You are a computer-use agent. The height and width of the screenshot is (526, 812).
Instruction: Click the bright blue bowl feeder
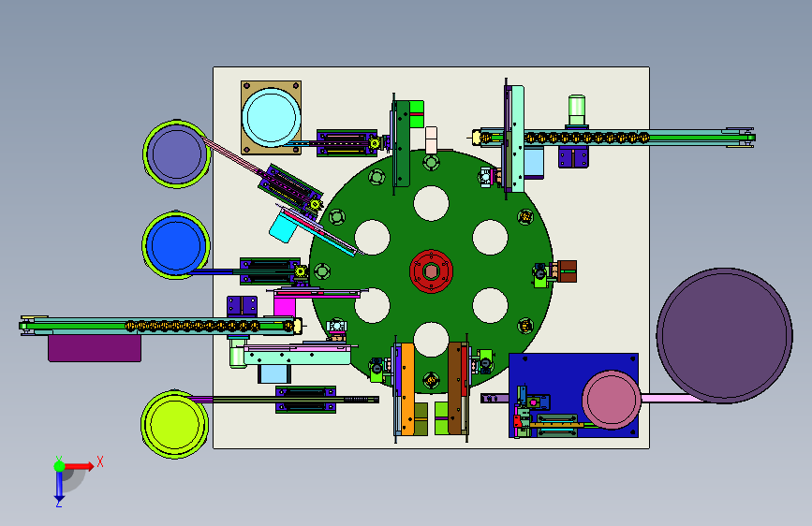(x=176, y=245)
